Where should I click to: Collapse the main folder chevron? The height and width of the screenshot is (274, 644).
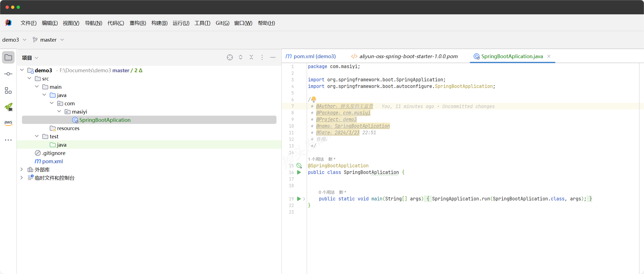(37, 87)
